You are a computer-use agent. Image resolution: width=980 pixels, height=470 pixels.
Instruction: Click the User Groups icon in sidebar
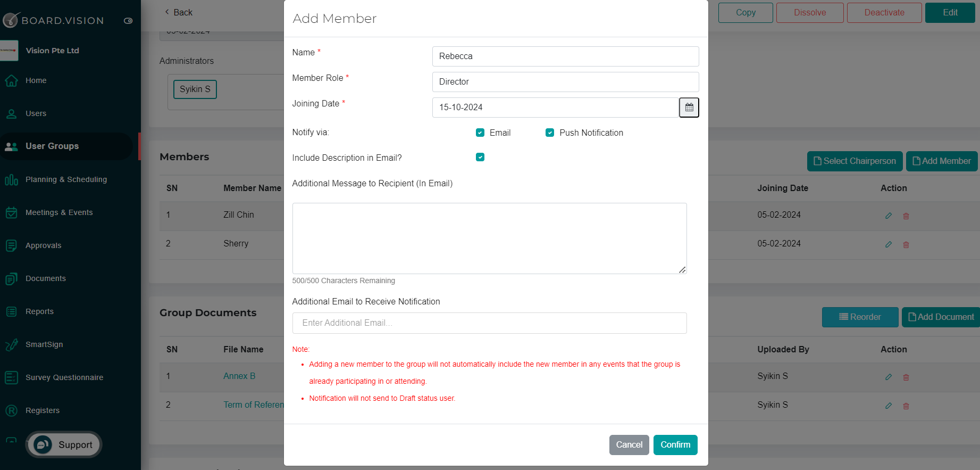(x=11, y=146)
